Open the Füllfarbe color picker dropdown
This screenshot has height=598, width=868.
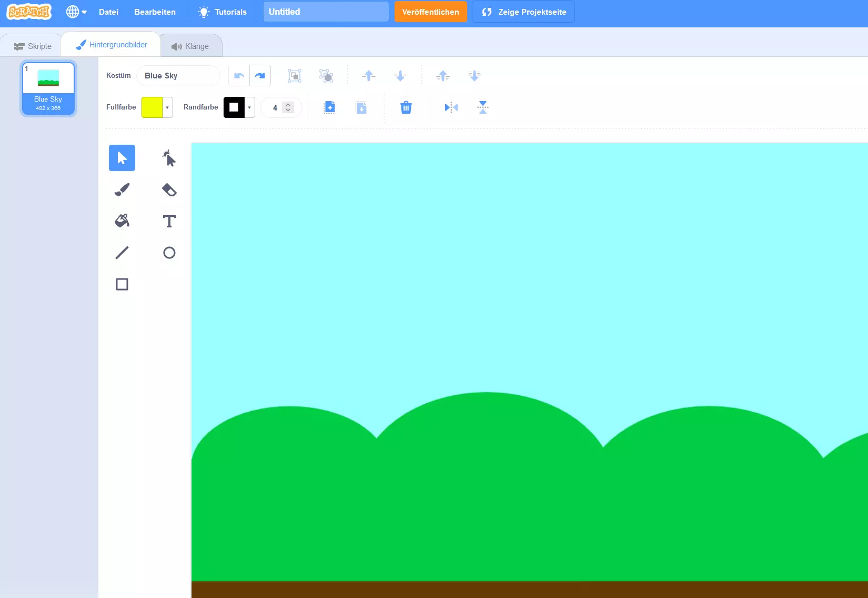click(x=166, y=107)
